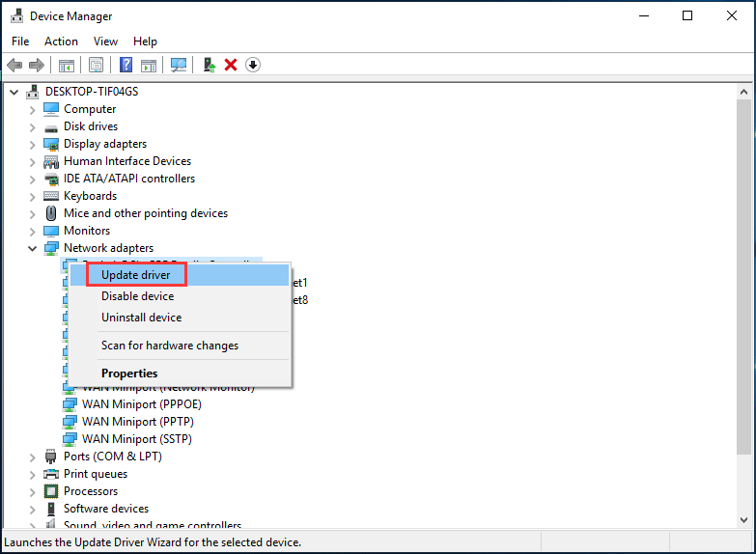756x554 pixels.
Task: Select the Monitors text label
Action: tap(87, 231)
